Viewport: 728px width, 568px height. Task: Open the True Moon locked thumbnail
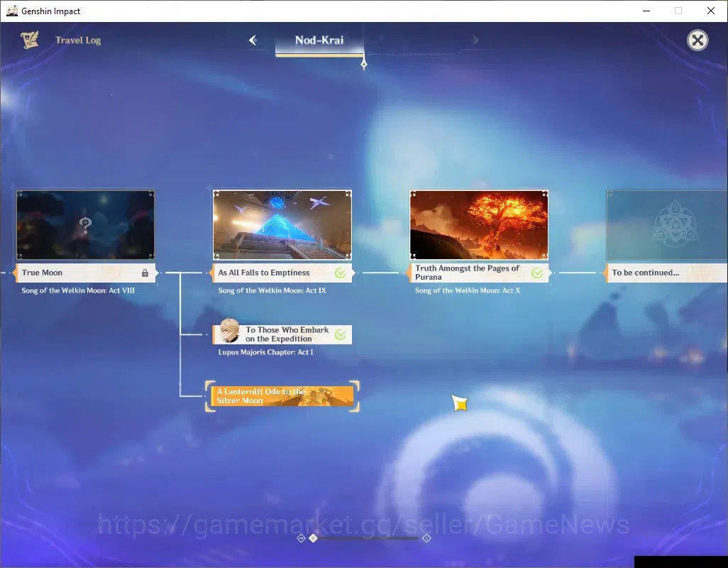[x=85, y=225]
